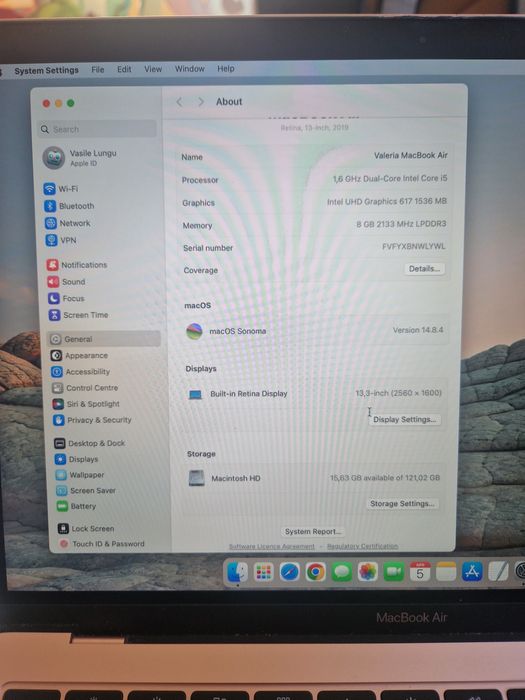Open Finder from the Dock

click(237, 571)
